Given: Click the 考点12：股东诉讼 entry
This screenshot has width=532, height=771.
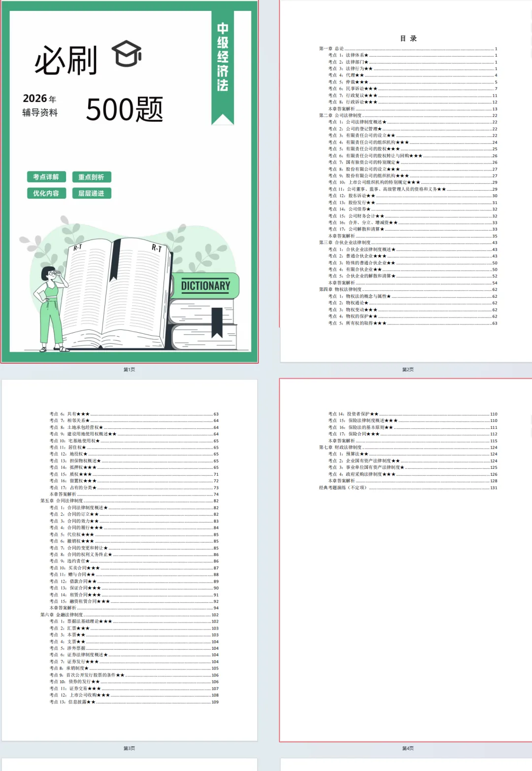Looking at the screenshot, I should click(x=413, y=196).
